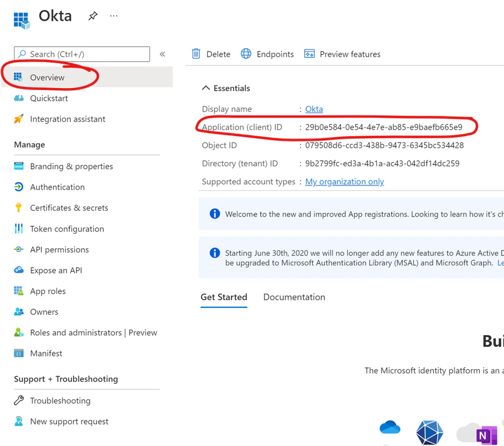Pin the Okta app registration blade

click(x=92, y=16)
